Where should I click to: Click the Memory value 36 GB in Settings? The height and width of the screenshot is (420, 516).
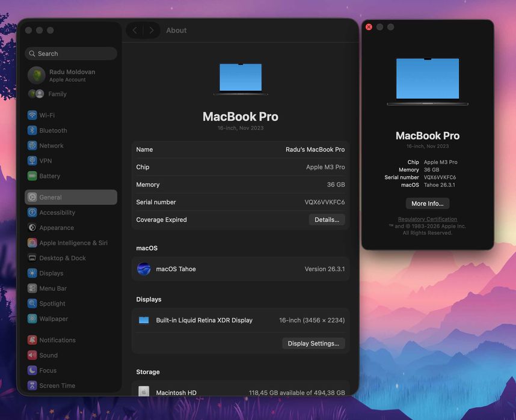tap(336, 184)
